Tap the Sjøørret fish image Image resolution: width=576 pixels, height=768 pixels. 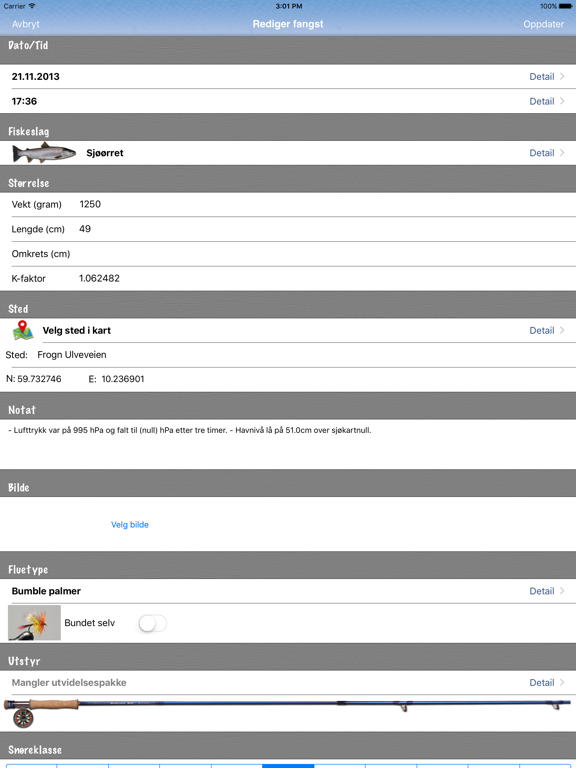[44, 153]
